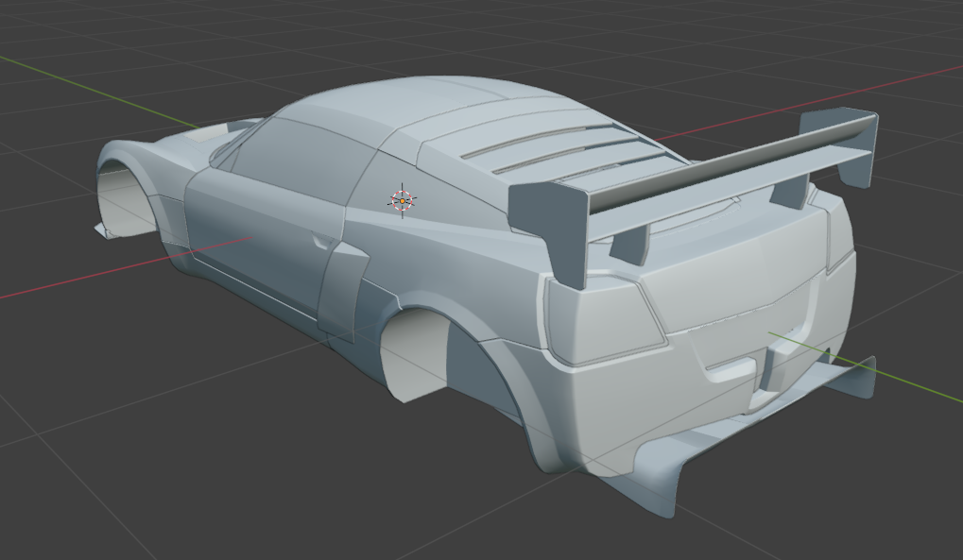Screen dimensions: 963x560
Task: Click the front wheel arch opening
Action: (x=126, y=199)
